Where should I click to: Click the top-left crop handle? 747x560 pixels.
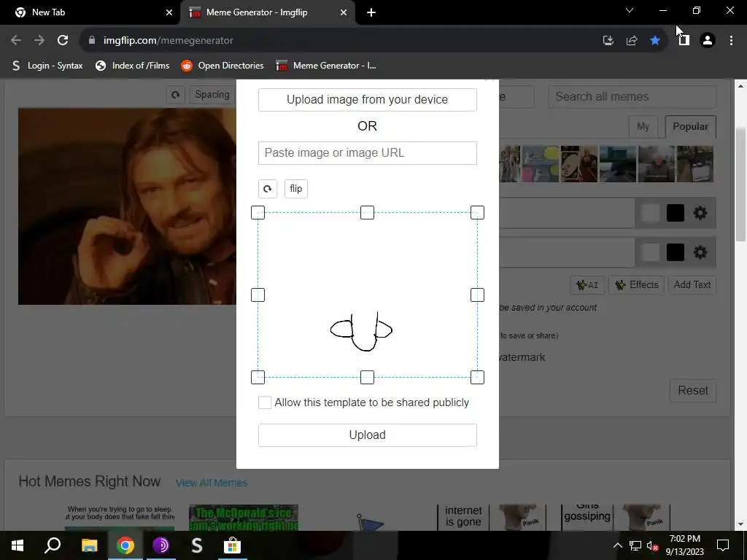[258, 212]
